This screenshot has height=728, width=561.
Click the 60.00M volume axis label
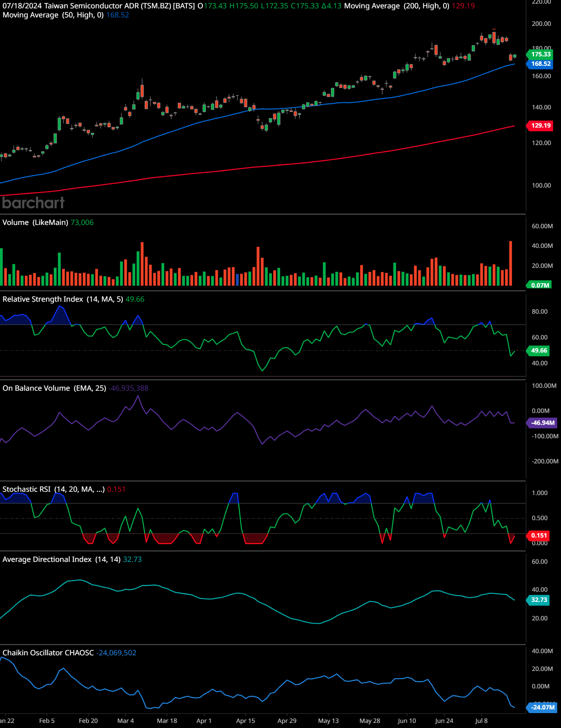pos(542,226)
